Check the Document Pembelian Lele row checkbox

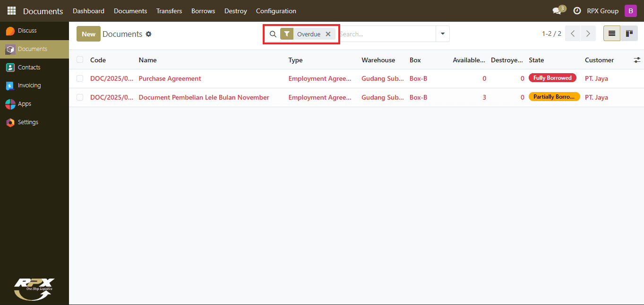coord(80,97)
